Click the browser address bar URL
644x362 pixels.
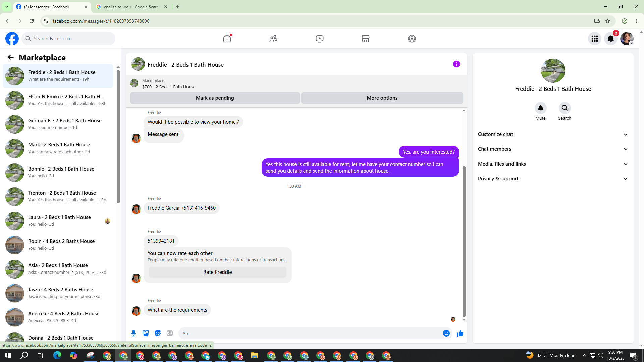click(x=101, y=21)
